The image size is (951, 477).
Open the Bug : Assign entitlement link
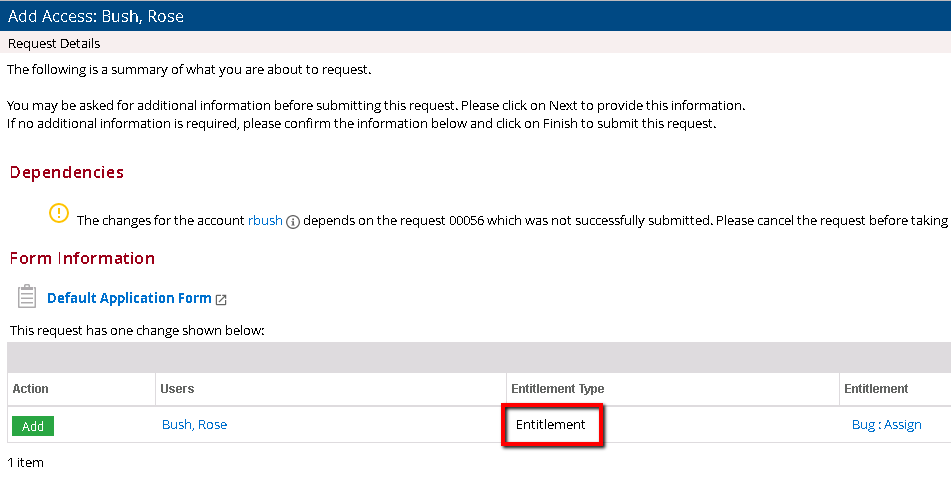click(x=886, y=425)
